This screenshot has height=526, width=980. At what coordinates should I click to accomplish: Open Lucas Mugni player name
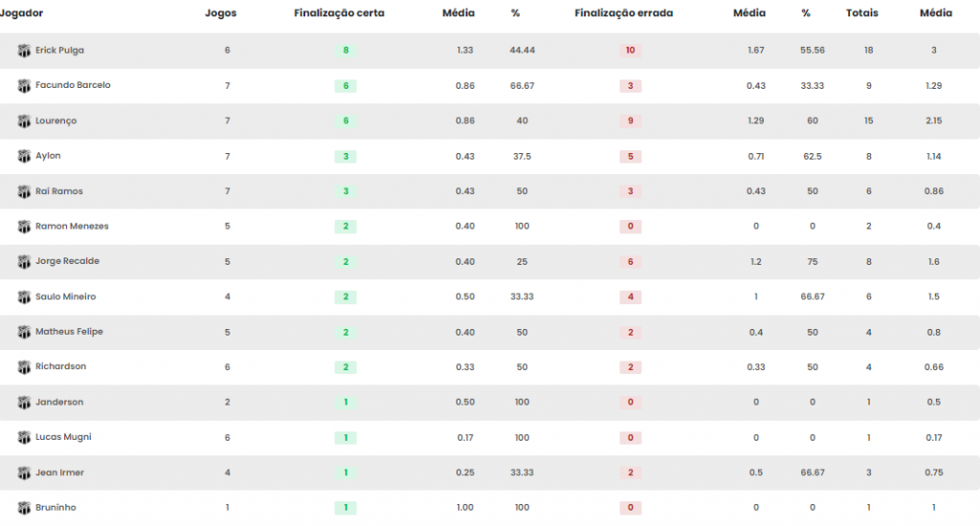63,437
